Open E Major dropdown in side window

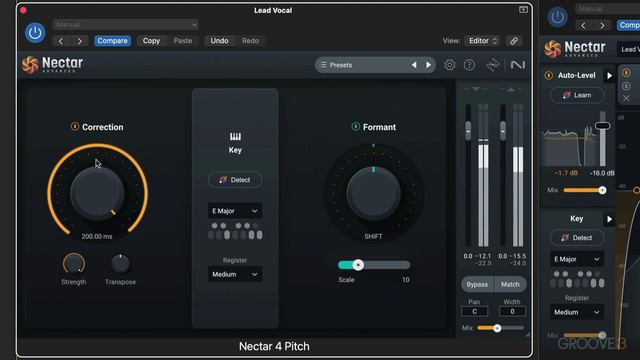pos(577,259)
